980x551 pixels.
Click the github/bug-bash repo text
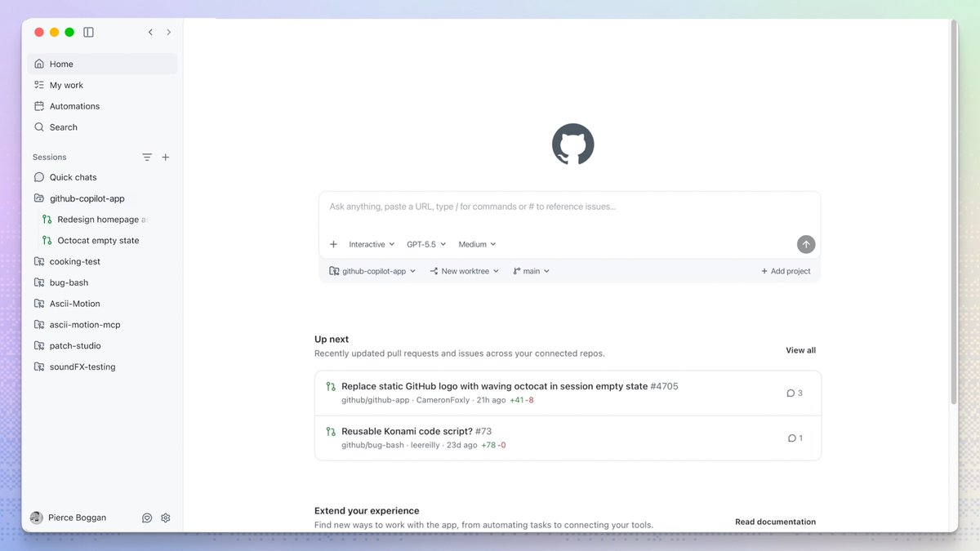tap(372, 445)
